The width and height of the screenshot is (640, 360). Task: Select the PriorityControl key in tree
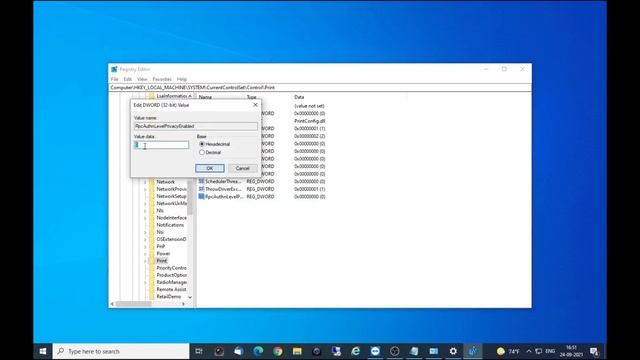[x=171, y=268]
